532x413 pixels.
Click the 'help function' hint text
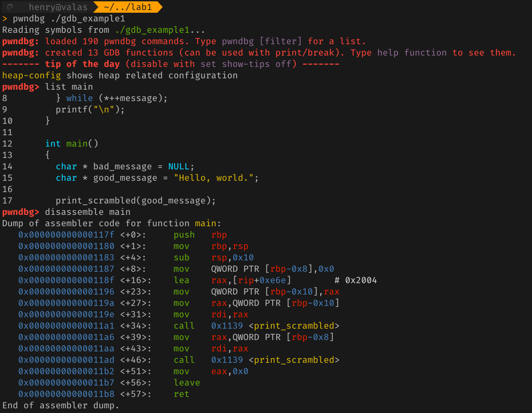tap(412, 53)
